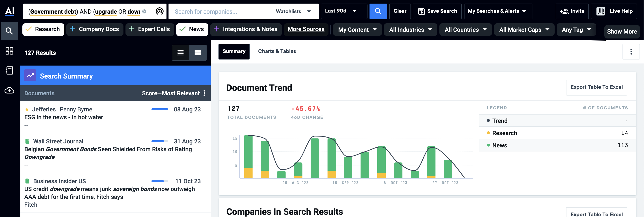Click the relevance bar on Business Insider result

point(160,181)
